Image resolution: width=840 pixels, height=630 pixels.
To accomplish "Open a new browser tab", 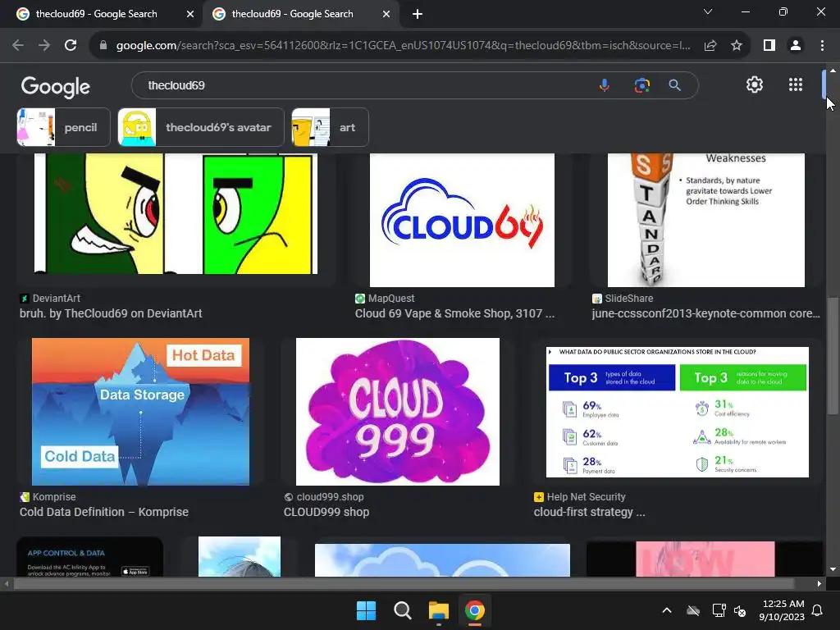I will tap(418, 14).
